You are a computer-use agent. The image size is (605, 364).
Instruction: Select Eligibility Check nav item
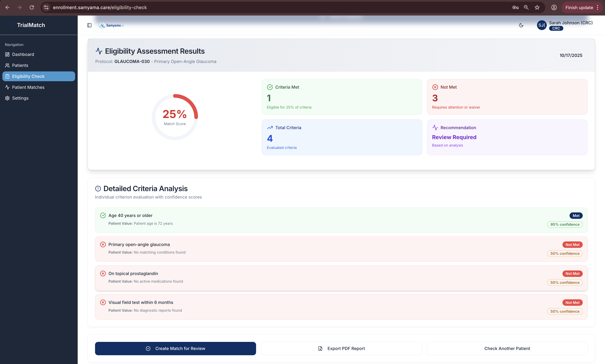point(28,76)
